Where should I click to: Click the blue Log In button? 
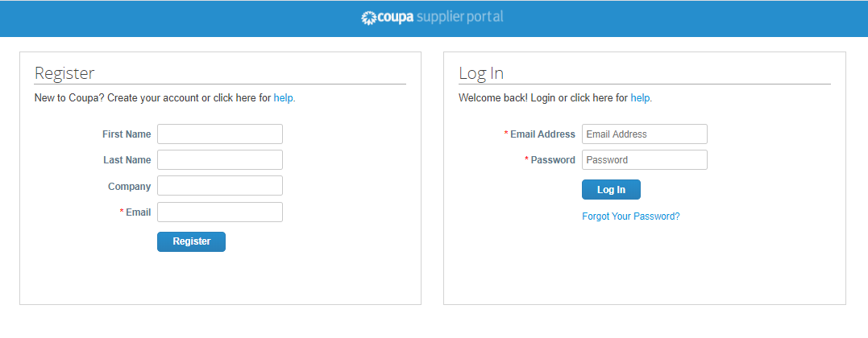[611, 189]
